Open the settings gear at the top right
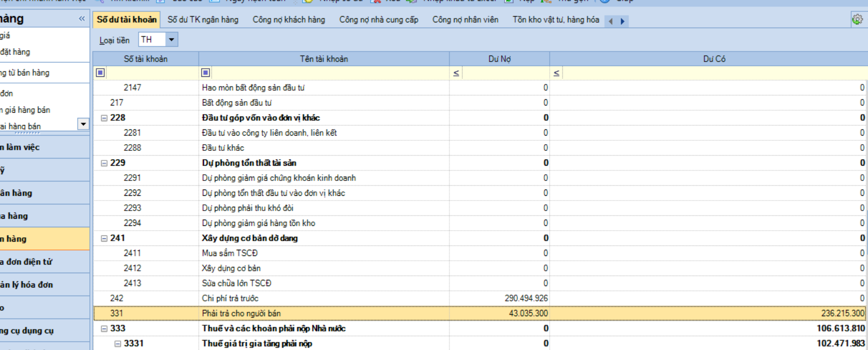The height and width of the screenshot is (350, 868). [857, 20]
